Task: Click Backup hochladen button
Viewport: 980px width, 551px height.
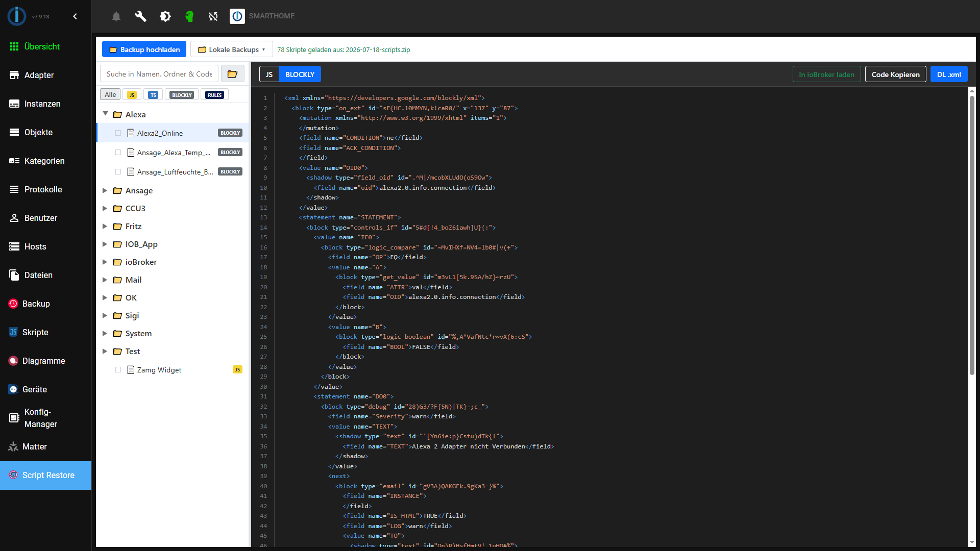Action: (x=144, y=49)
